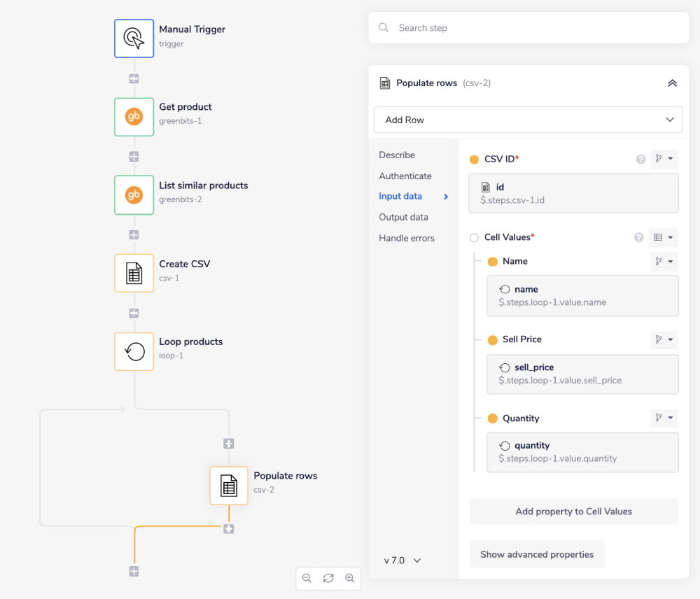Open the Create CSV step icon
Viewport: 700px width, 599px height.
134,273
